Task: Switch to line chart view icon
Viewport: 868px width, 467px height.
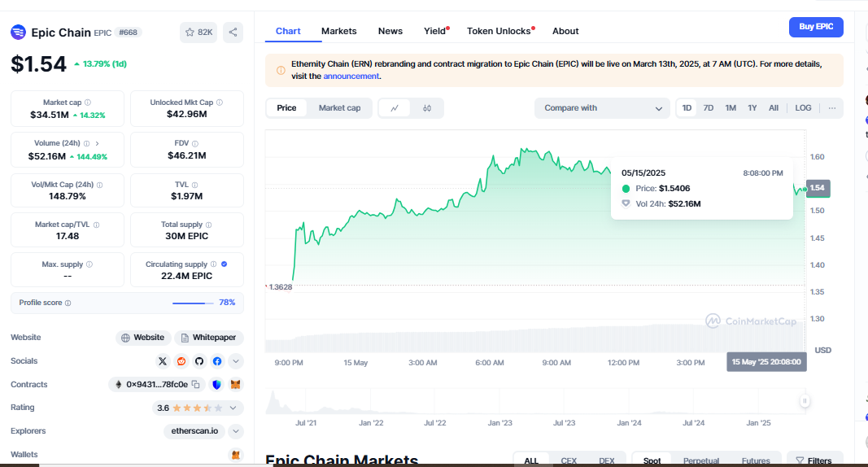Action: (395, 108)
